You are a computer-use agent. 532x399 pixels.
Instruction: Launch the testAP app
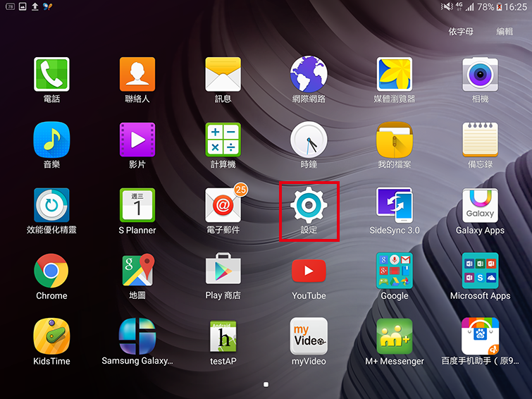click(x=223, y=336)
